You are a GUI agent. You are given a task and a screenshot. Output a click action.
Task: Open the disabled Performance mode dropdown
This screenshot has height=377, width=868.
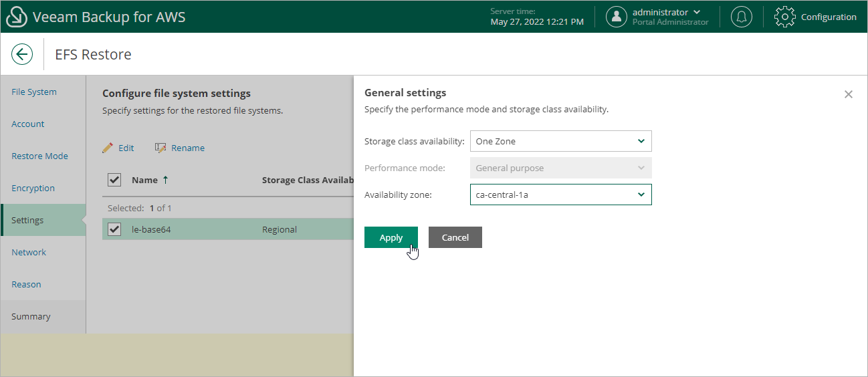(x=561, y=168)
